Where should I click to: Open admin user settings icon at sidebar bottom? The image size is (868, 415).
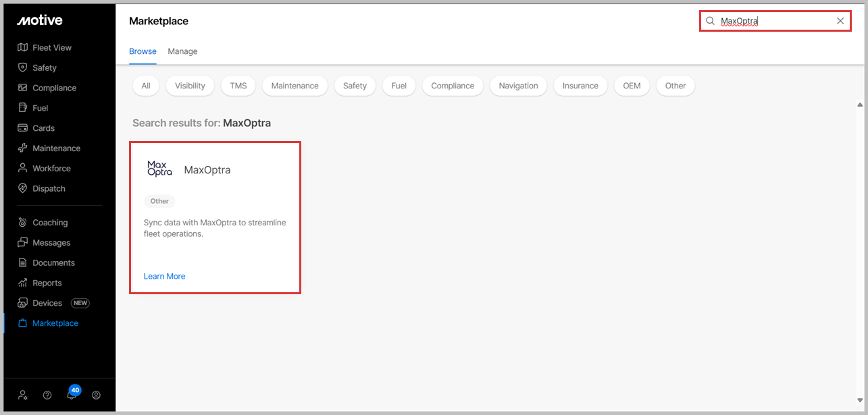coord(23,395)
